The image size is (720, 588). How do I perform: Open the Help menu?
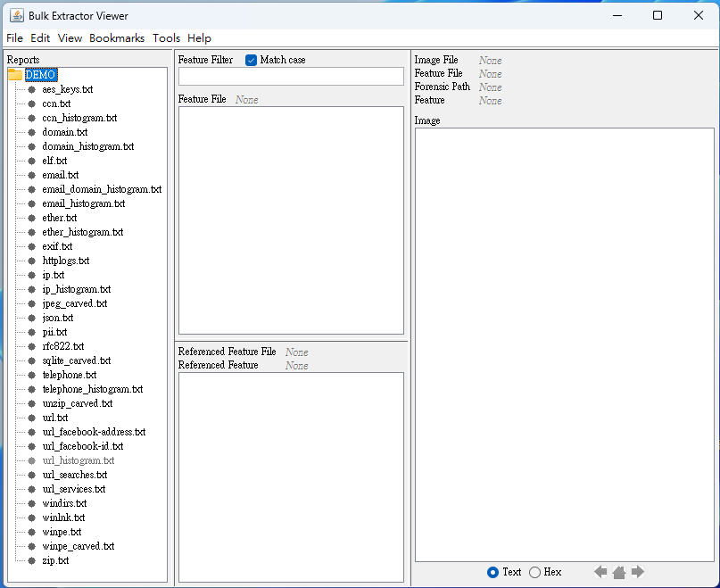click(x=199, y=38)
